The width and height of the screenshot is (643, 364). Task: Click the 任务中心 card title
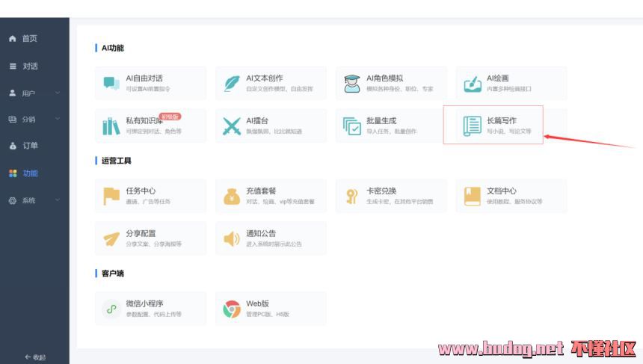[x=141, y=191]
